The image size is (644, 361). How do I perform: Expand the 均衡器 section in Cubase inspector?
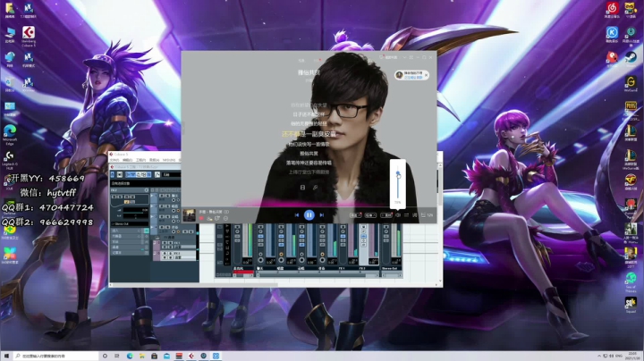click(x=130, y=236)
